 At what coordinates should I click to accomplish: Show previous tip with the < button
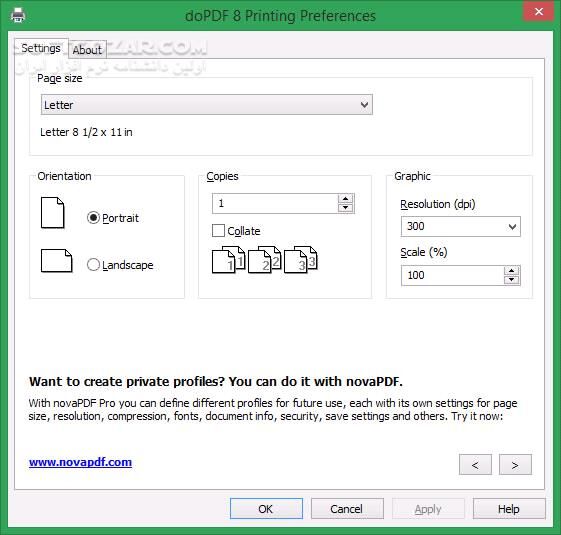[475, 465]
